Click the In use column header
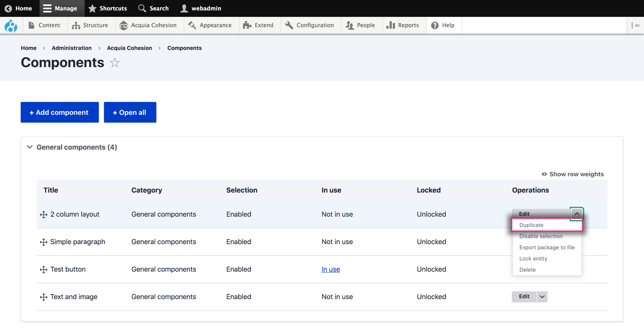 [x=331, y=190]
